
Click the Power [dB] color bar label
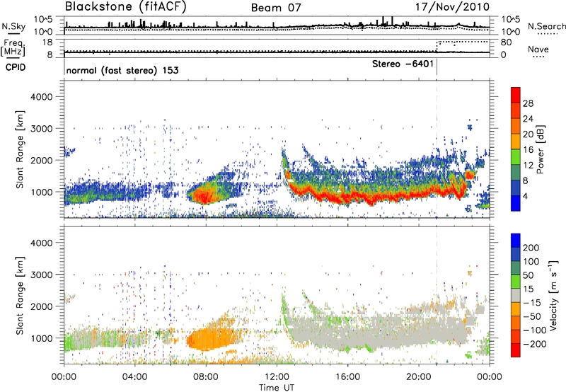coord(540,149)
